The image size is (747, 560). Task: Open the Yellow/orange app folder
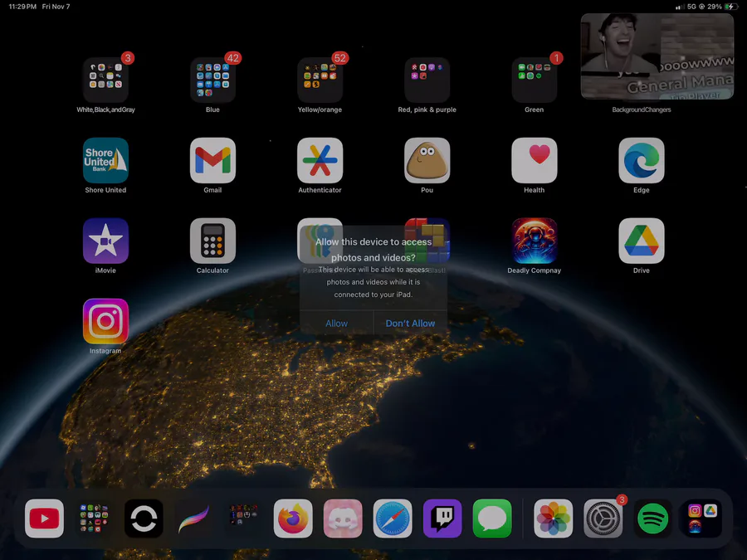320,80
